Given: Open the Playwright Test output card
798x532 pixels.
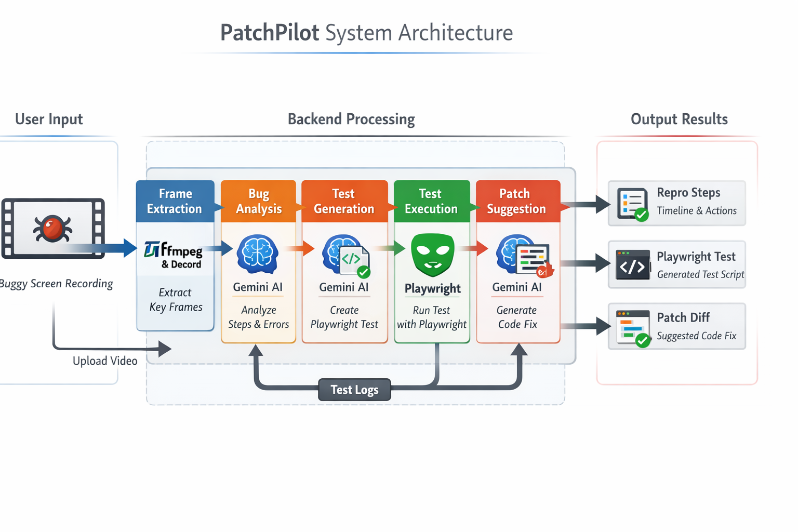Looking at the screenshot, I should [677, 264].
